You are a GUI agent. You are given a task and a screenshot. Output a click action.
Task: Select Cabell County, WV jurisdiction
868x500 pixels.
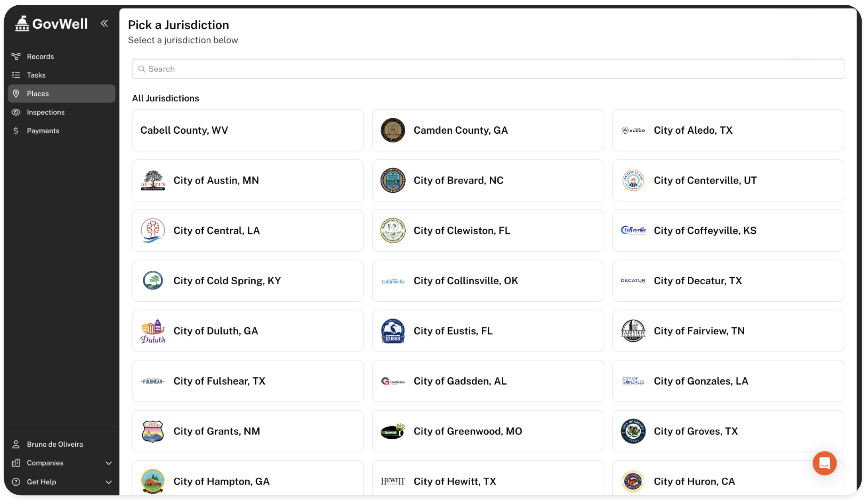tap(247, 130)
